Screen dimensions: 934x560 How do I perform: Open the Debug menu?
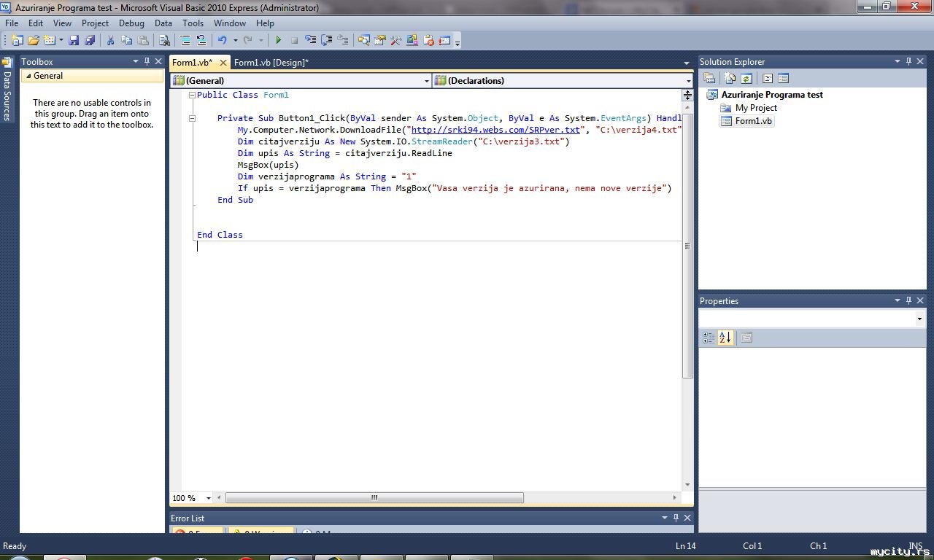131,23
